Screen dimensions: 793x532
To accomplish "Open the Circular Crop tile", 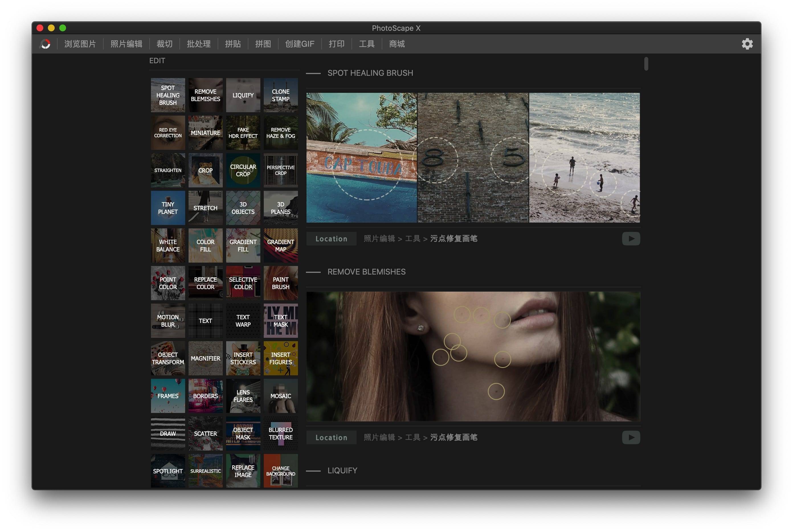I will 243,170.
